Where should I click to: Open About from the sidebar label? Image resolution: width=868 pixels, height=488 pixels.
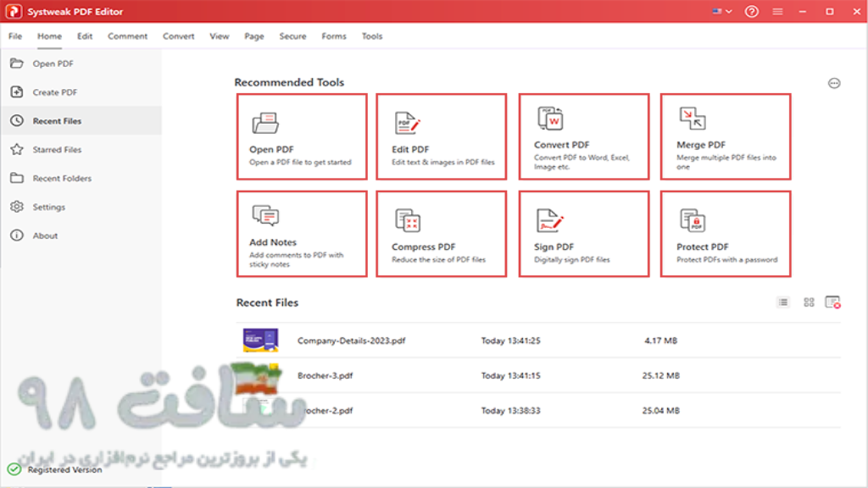[45, 236]
